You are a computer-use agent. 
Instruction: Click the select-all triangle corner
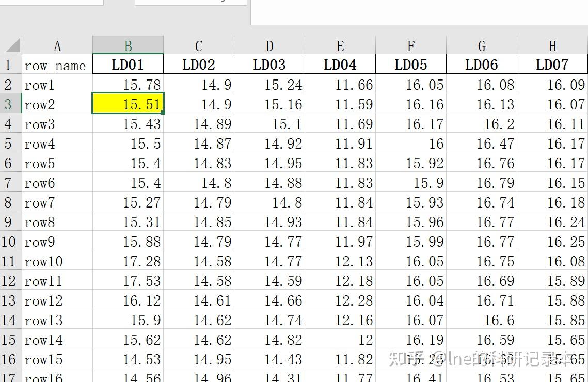click(11, 45)
